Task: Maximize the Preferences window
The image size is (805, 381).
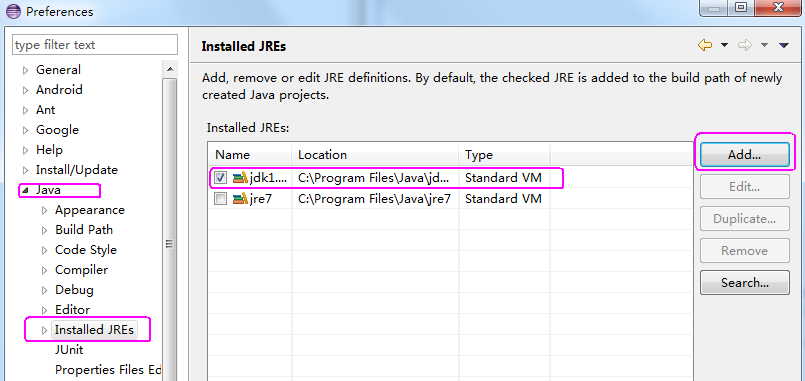Action: (x=741, y=7)
